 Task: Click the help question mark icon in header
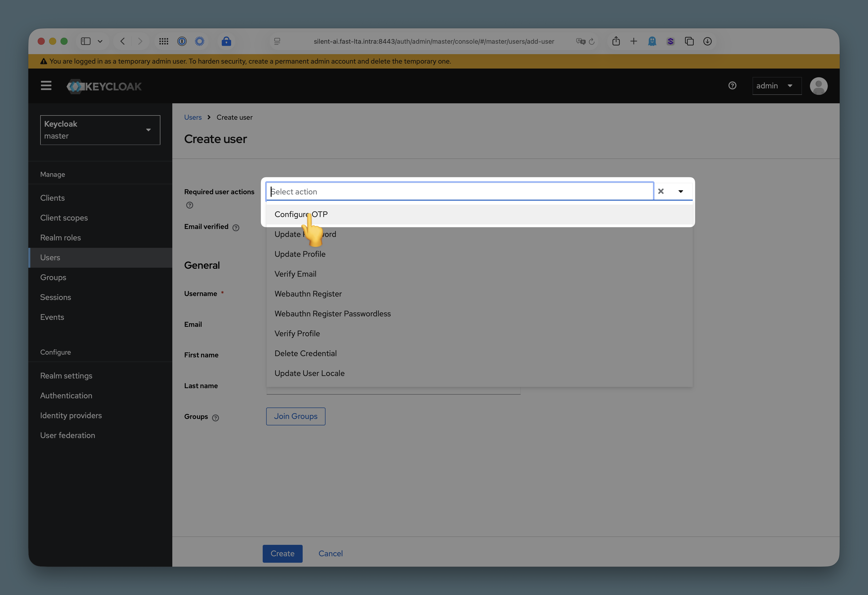coord(732,85)
